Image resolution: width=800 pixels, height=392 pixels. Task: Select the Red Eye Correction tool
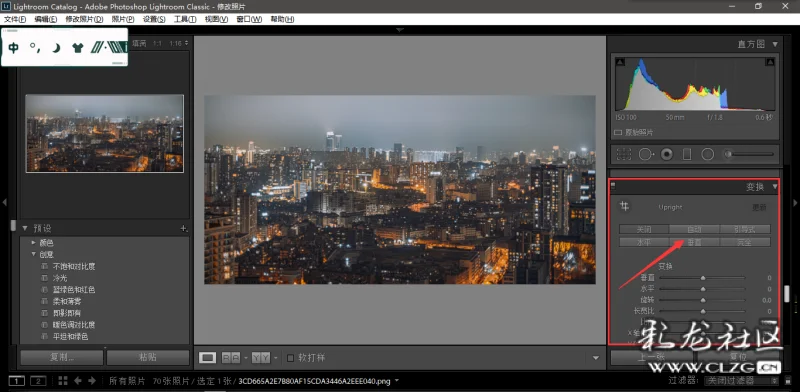point(667,154)
